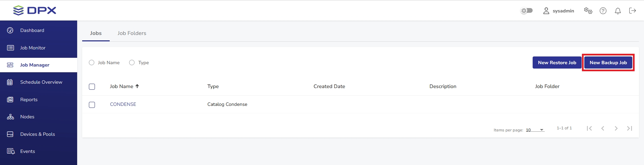Click the Events icon in sidebar
Screen dimensions: 644x165
(x=11, y=151)
